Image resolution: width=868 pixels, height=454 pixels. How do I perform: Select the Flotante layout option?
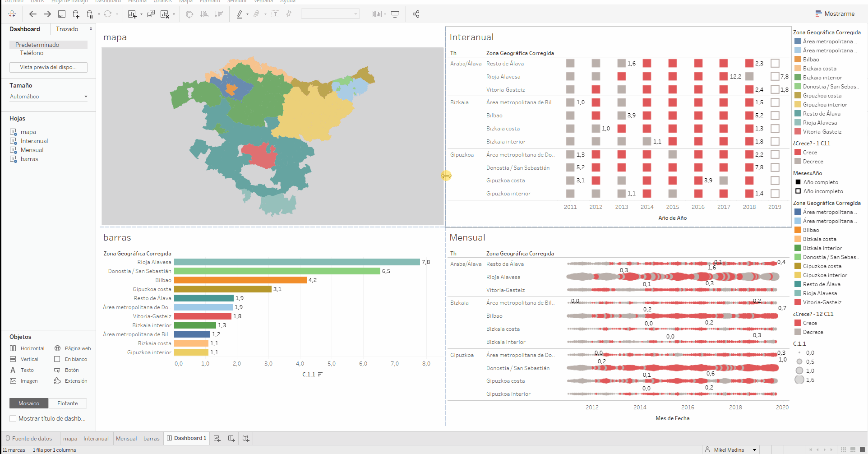click(x=68, y=403)
